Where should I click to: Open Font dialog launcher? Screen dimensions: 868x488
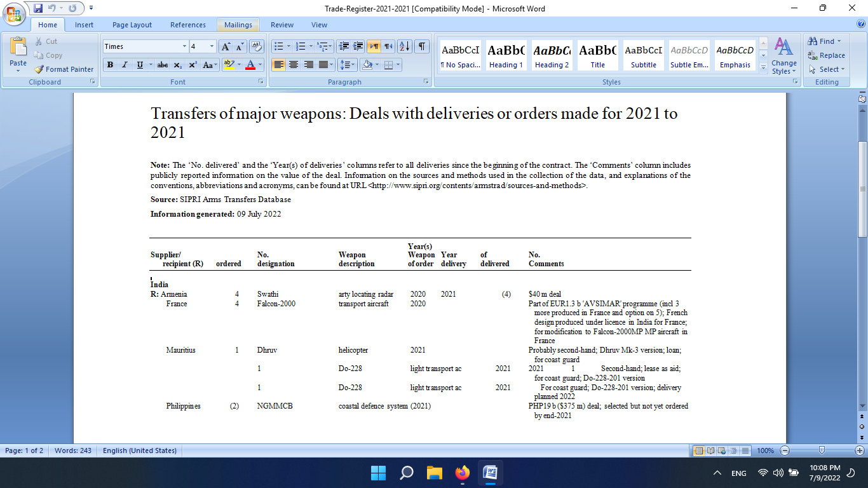[x=261, y=82]
